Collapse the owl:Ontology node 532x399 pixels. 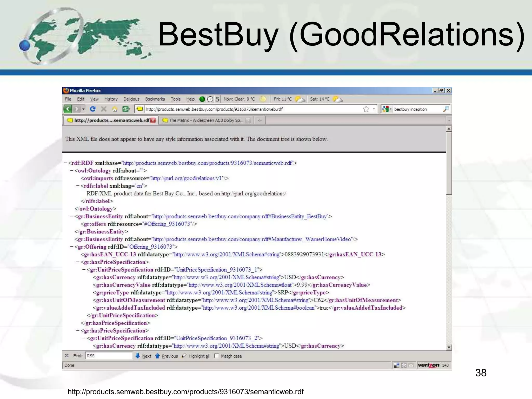72,171
